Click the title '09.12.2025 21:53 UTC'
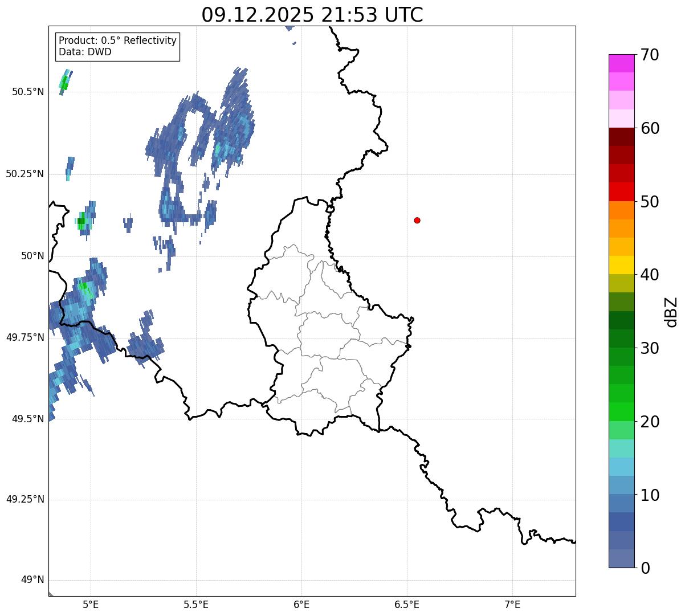This screenshot has height=616, width=685. pos(312,15)
